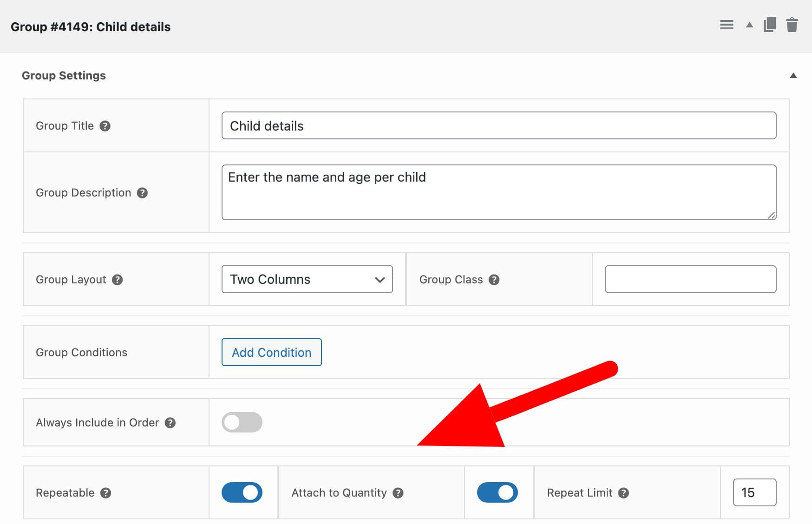Image resolution: width=812 pixels, height=524 pixels.
Task: Open the Group Title help tooltip
Action: tap(105, 126)
